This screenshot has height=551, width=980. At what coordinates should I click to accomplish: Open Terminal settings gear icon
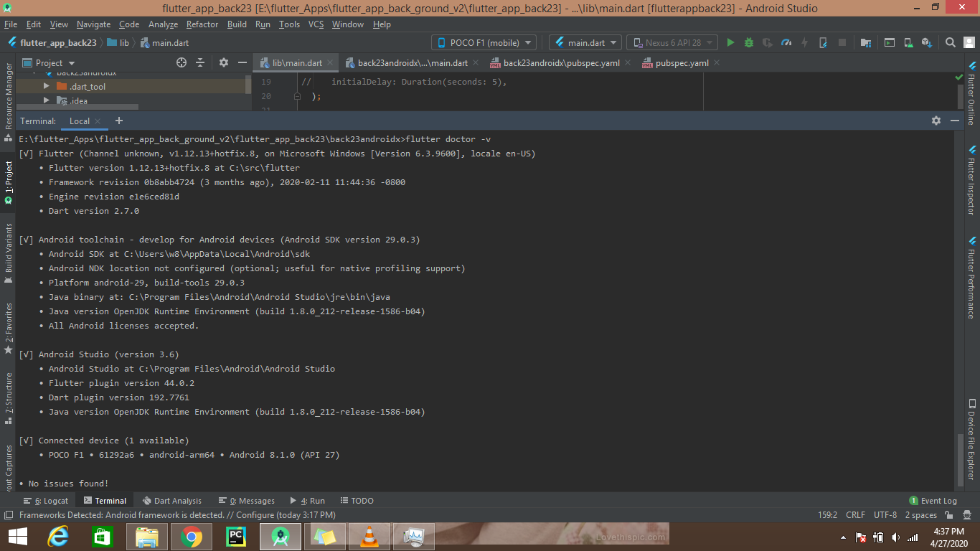coord(936,121)
